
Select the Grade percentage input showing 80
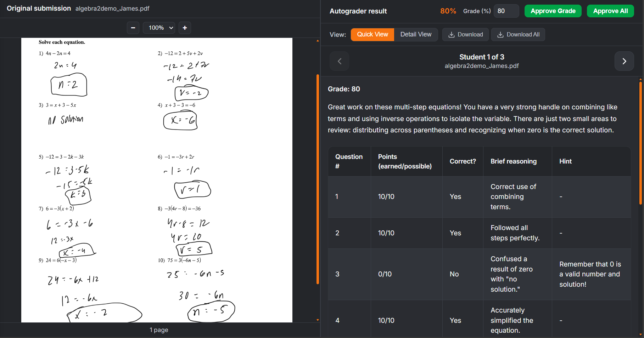click(506, 11)
